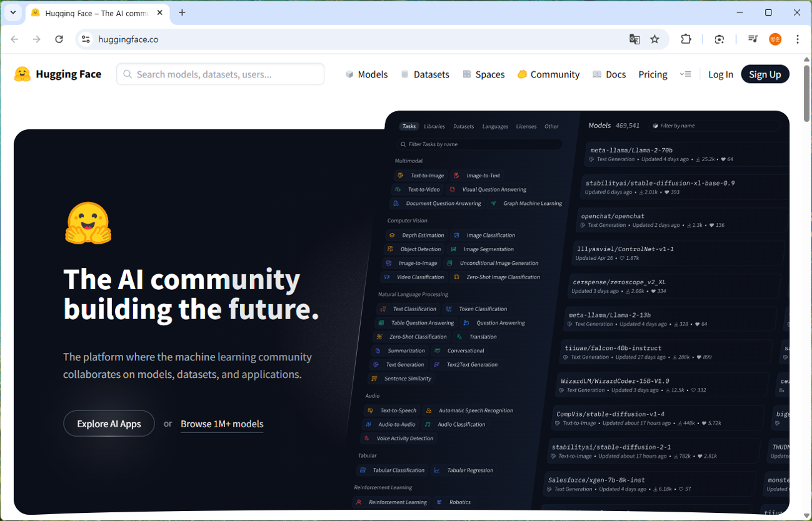Click the search models, datasets, users field
The image size is (812, 521).
[220, 74]
